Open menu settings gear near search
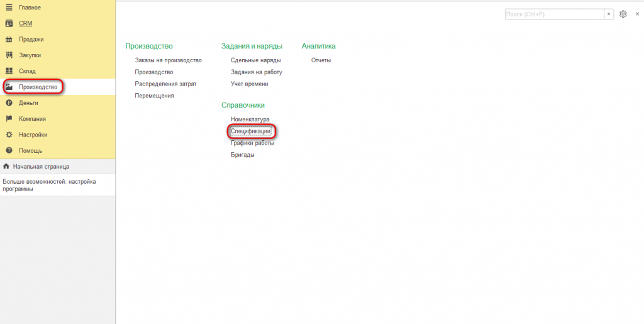Screen dimensions: 644x324 coord(623,14)
